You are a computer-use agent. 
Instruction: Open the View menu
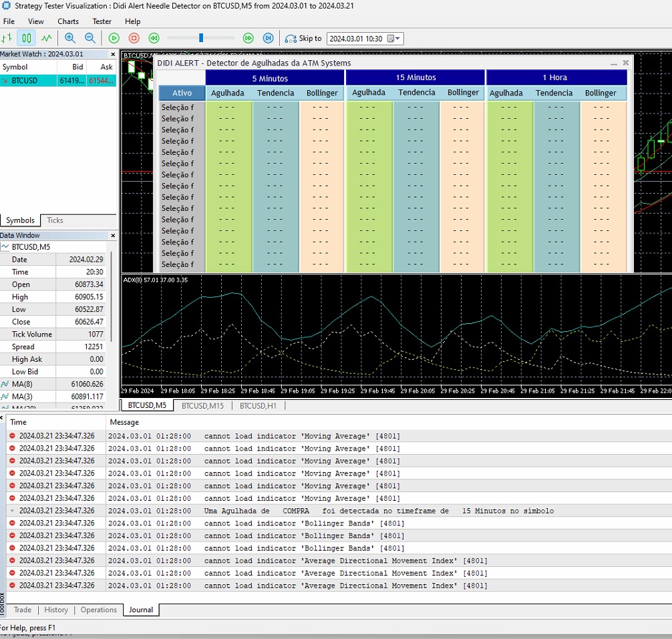[x=36, y=21]
